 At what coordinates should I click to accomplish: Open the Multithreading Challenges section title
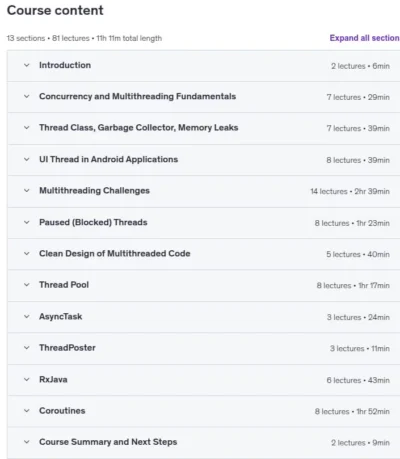click(94, 191)
